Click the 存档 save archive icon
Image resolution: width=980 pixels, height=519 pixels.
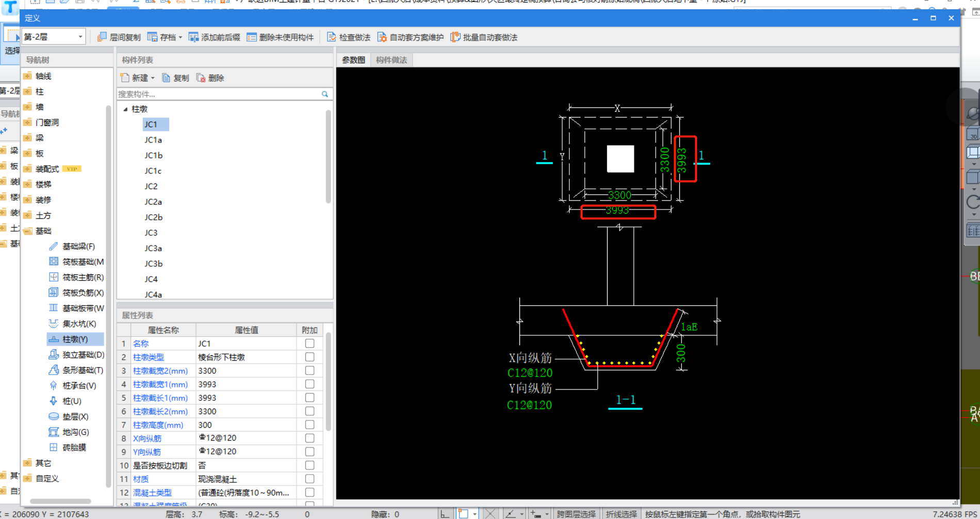tap(152, 37)
